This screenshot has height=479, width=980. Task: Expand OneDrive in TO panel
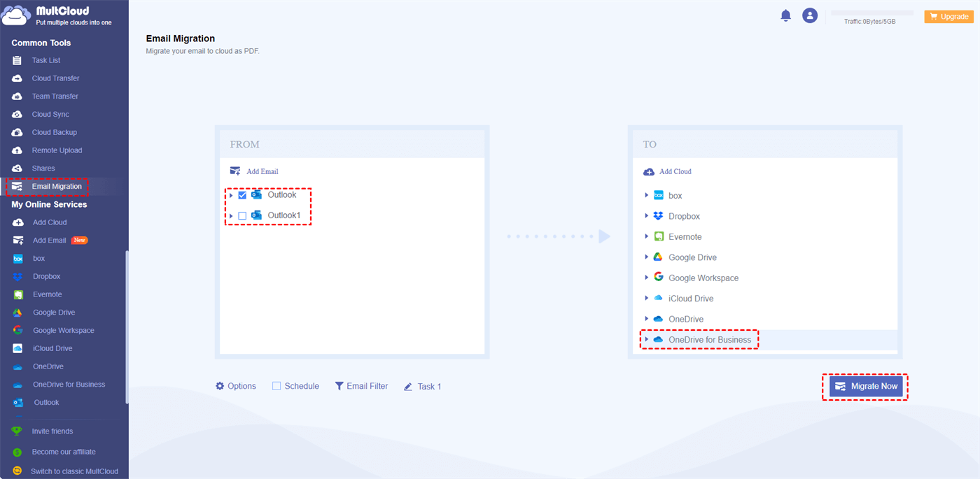click(647, 319)
